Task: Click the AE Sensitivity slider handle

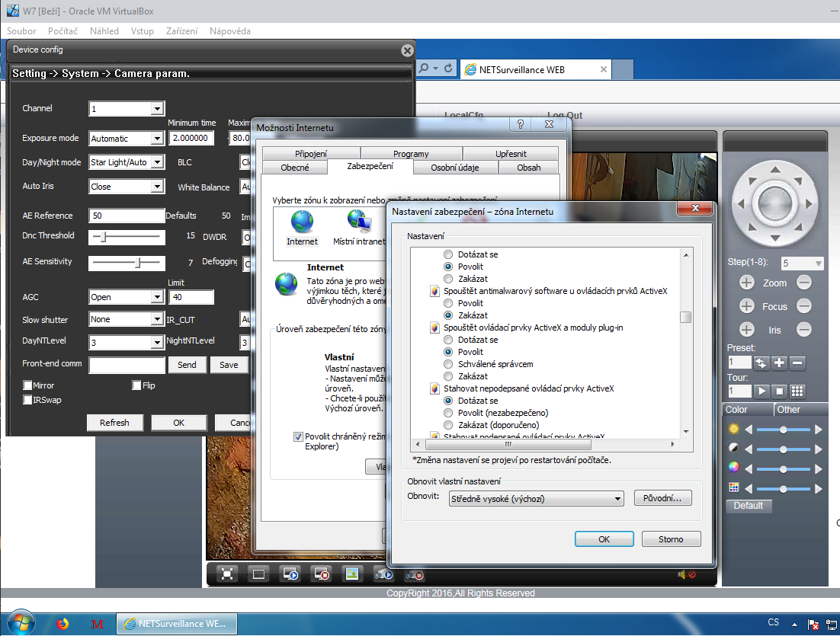Action: [138, 262]
